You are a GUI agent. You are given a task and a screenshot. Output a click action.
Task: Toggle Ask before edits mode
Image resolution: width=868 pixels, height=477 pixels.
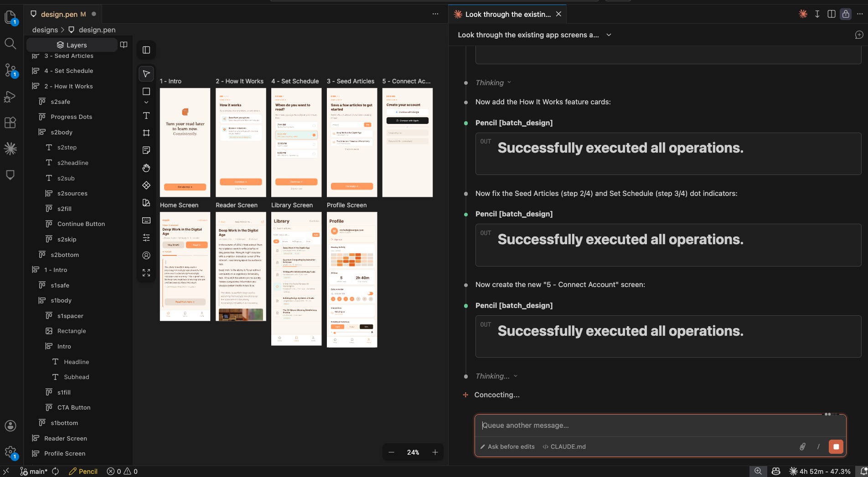507,447
